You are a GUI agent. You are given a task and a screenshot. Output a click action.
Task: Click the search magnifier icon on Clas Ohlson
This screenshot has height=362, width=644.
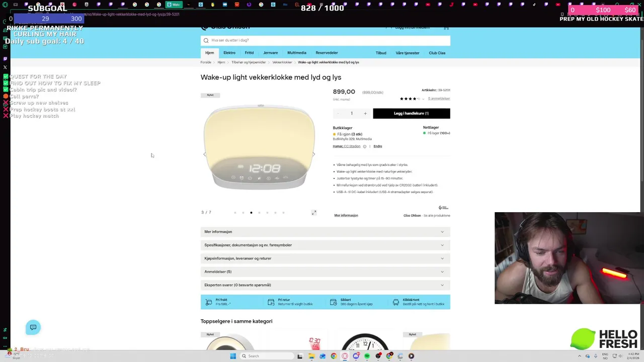tap(206, 40)
